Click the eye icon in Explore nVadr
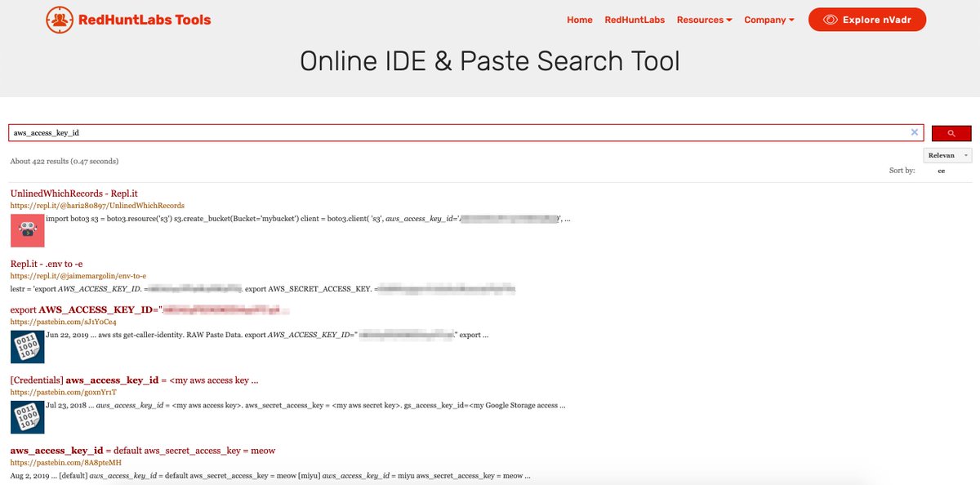The height and width of the screenshot is (485, 980). pyautogui.click(x=830, y=20)
